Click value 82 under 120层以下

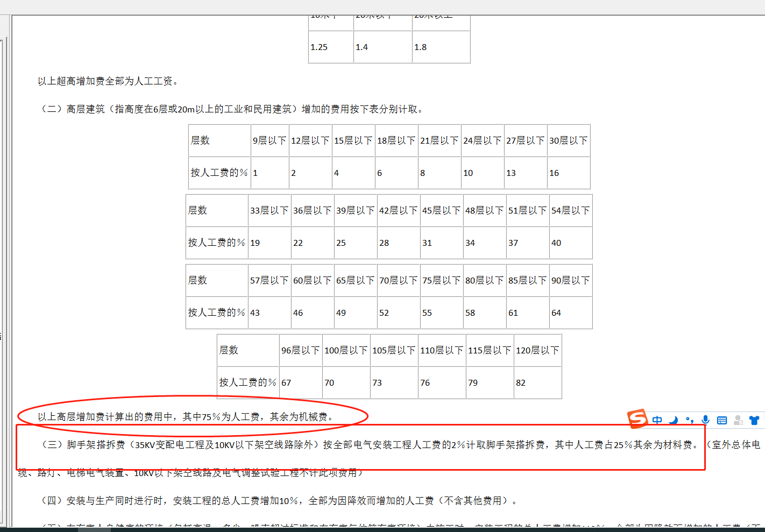538,382
